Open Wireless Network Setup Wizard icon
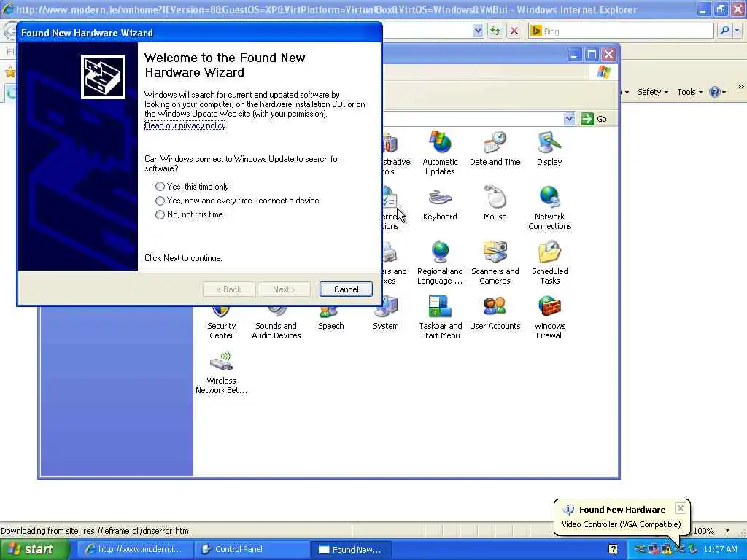The width and height of the screenshot is (747, 560). tap(222, 372)
